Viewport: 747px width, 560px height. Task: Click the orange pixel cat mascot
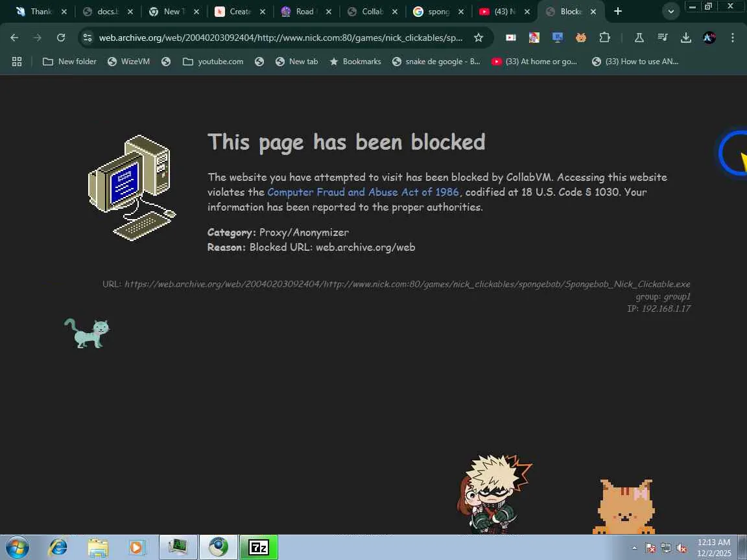[624, 507]
